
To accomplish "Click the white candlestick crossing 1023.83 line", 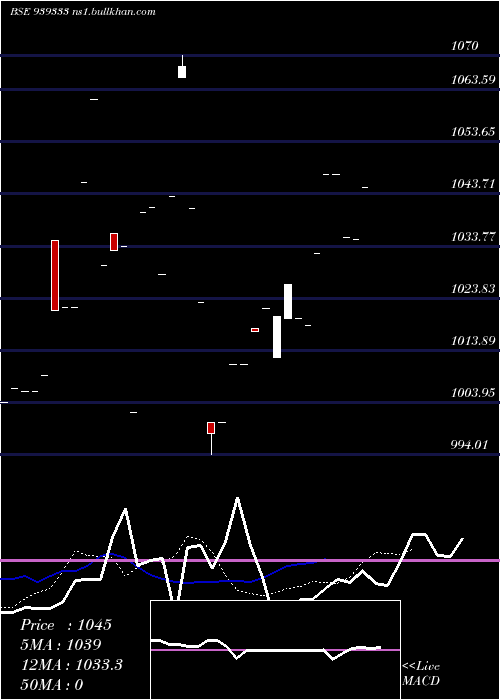I will point(288,301).
